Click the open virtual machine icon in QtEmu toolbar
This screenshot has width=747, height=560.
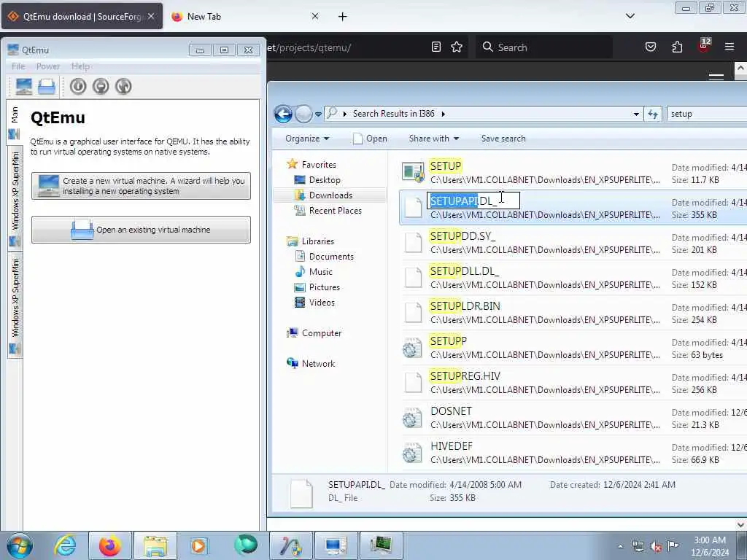[x=47, y=87]
